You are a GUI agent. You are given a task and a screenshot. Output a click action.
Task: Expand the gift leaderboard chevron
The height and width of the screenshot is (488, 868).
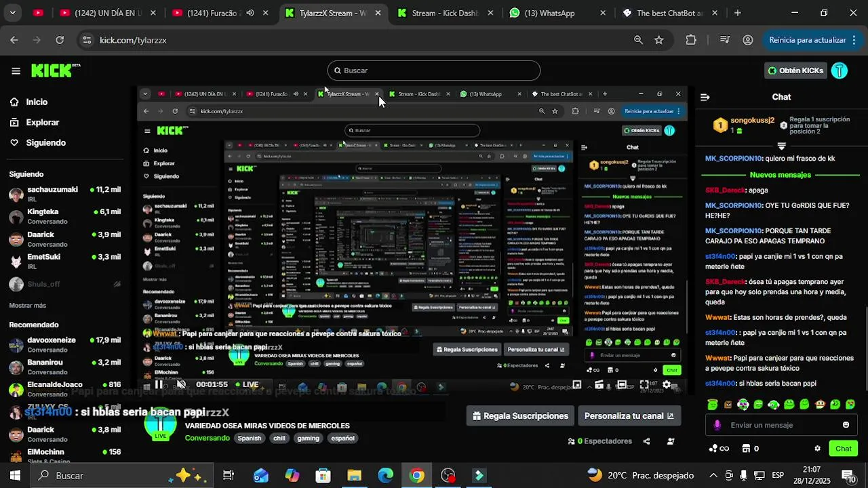[781, 146]
